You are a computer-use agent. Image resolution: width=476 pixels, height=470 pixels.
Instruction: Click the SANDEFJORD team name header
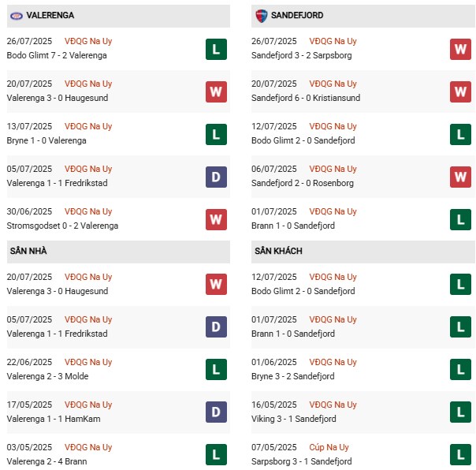297,16
